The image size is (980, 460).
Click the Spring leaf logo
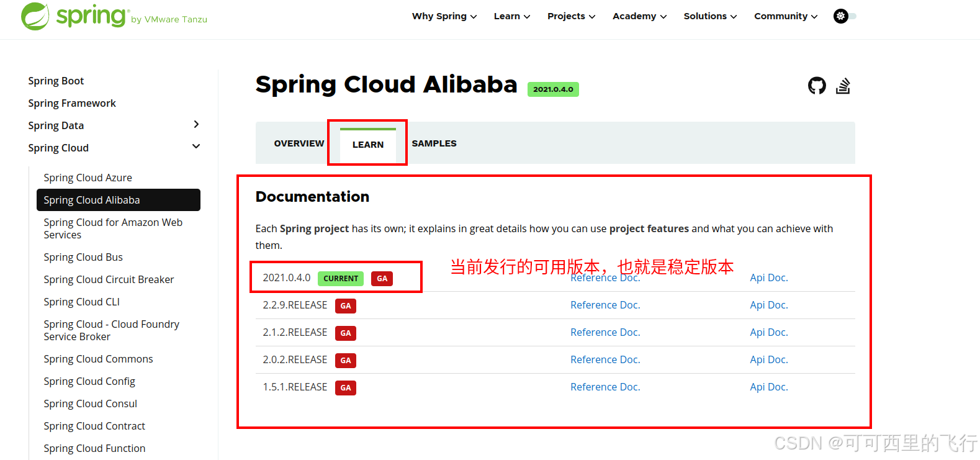tap(35, 16)
